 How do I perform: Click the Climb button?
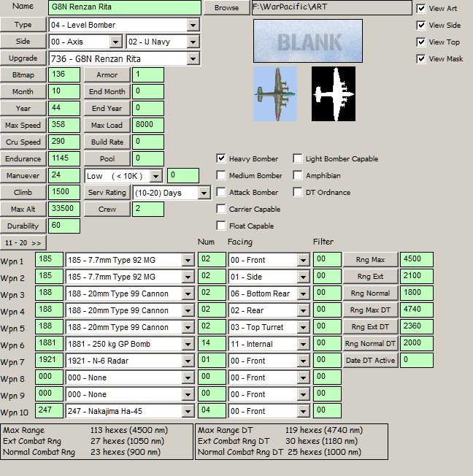[23, 193]
